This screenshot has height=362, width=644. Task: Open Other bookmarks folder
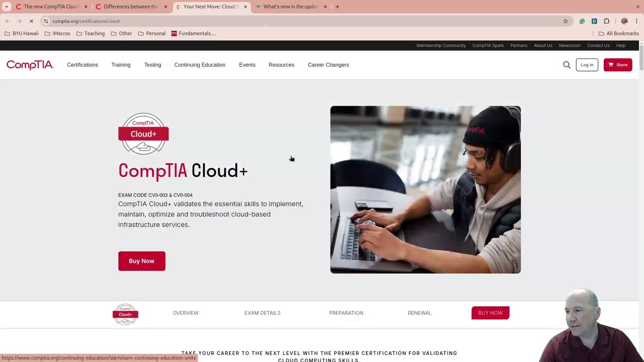tap(121, 33)
